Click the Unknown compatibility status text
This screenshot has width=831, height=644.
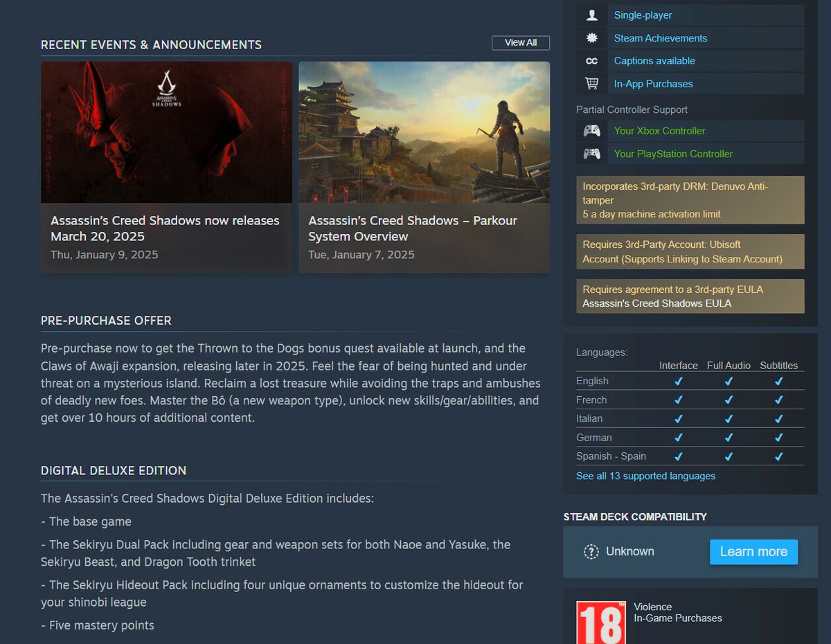point(630,552)
